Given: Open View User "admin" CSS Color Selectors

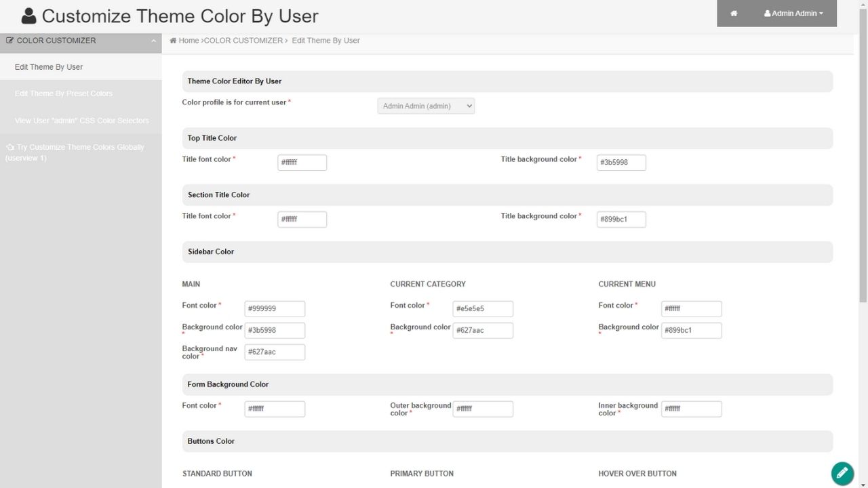Looking at the screenshot, I should [81, 121].
